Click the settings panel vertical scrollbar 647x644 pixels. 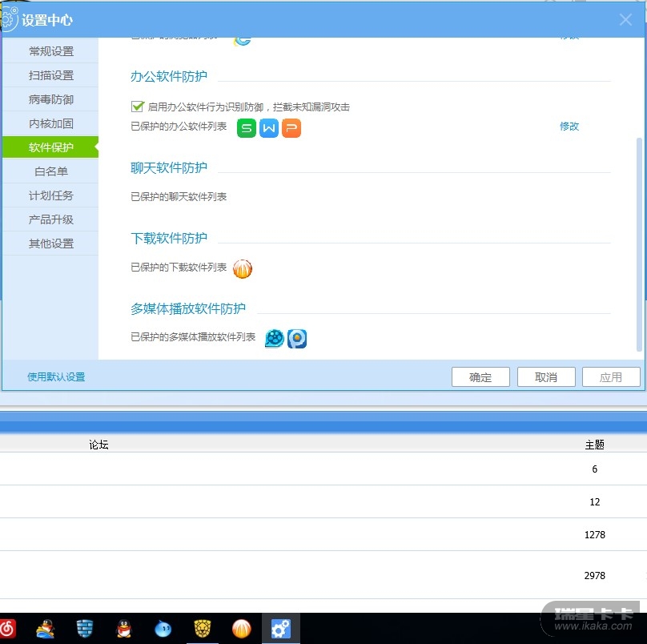pyautogui.click(x=639, y=244)
